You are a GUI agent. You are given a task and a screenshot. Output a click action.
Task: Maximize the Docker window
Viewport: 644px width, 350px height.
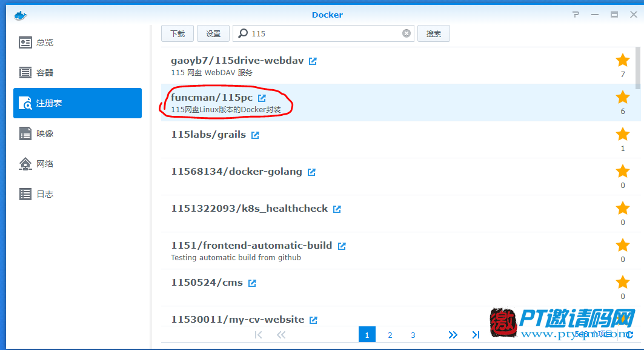tap(614, 15)
